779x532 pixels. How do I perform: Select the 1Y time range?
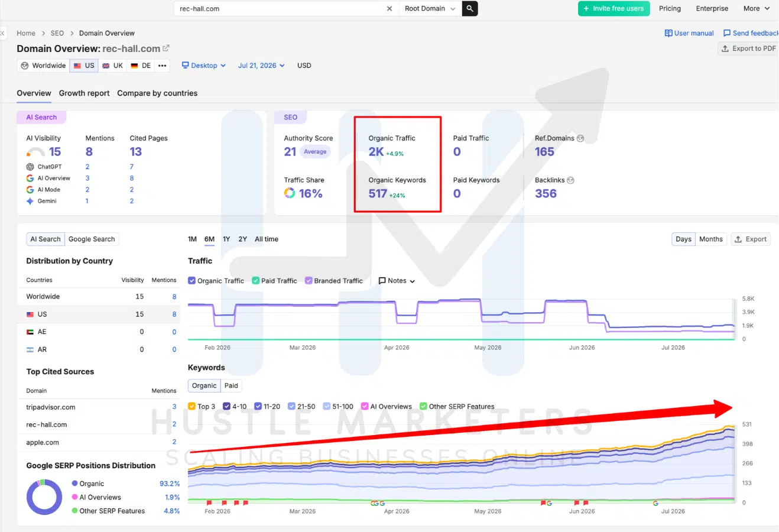(226, 239)
